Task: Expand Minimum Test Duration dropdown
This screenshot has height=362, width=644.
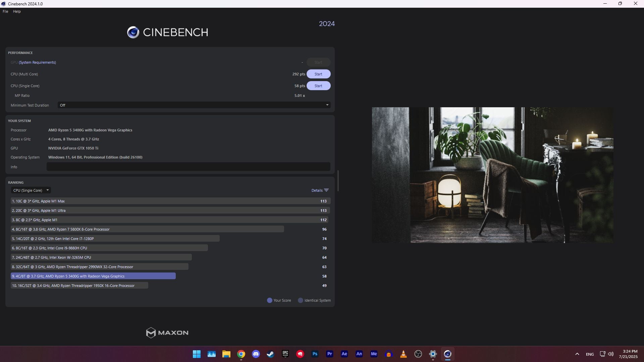Action: 194,105
